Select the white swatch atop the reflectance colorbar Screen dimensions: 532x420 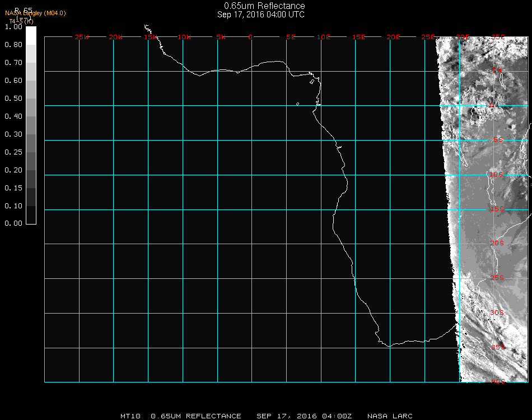click(x=31, y=35)
